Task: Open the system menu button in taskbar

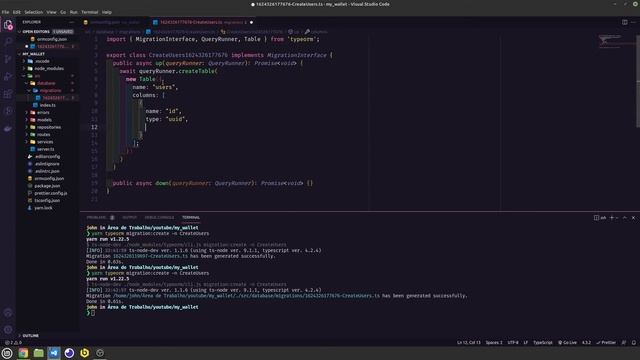Action: tap(7, 353)
